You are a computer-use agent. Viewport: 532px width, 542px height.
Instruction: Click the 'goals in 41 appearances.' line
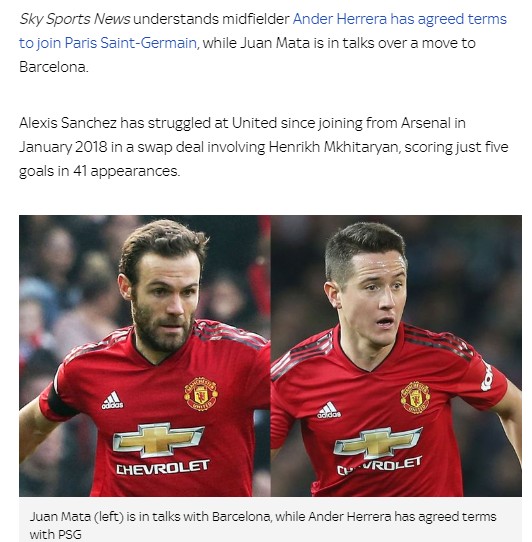pyautogui.click(x=100, y=171)
